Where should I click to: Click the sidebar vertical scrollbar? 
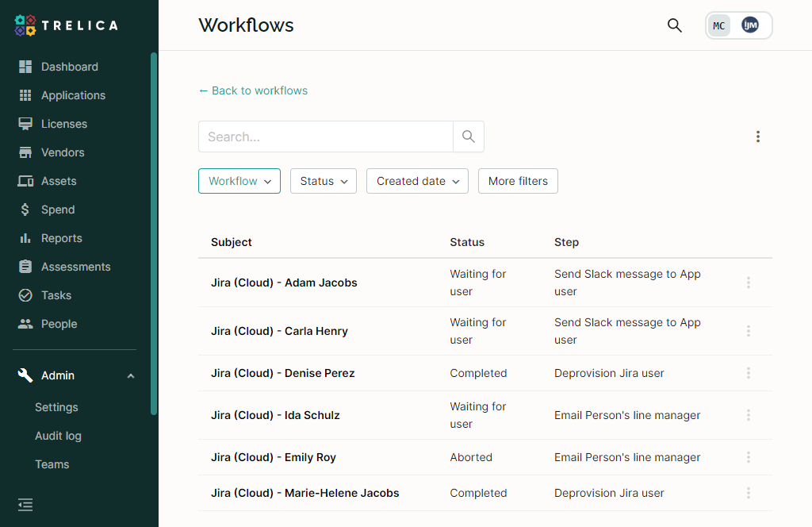click(x=153, y=233)
